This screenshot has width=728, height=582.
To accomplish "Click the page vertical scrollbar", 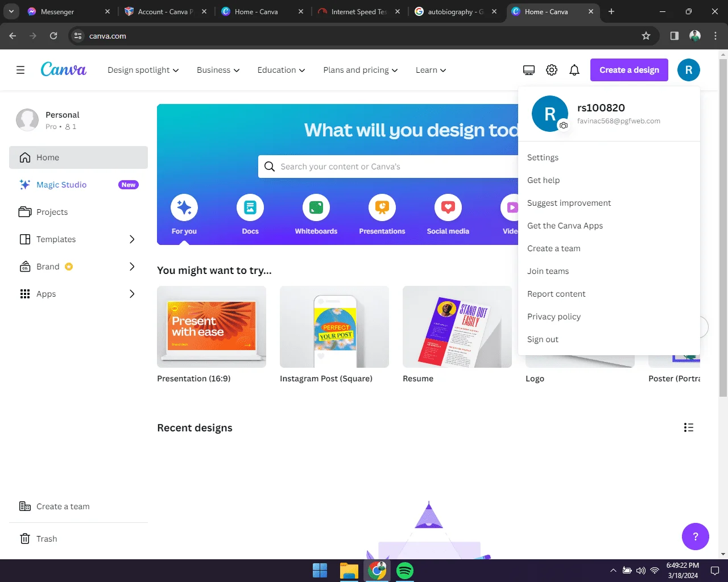I will [723, 227].
